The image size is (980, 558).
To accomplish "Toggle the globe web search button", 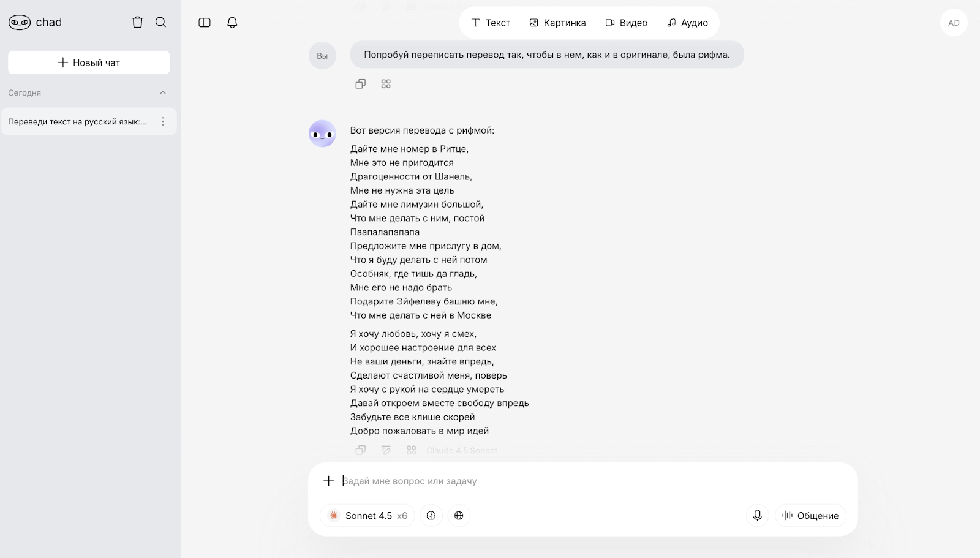I will (459, 516).
